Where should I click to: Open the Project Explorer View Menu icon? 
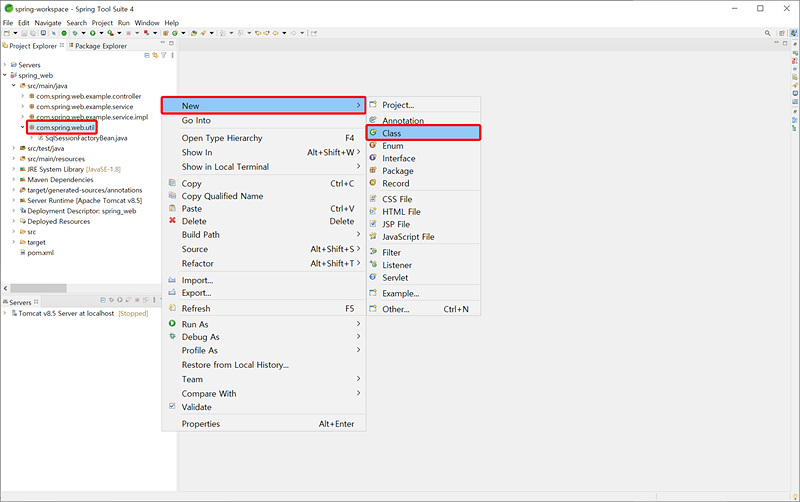point(172,55)
